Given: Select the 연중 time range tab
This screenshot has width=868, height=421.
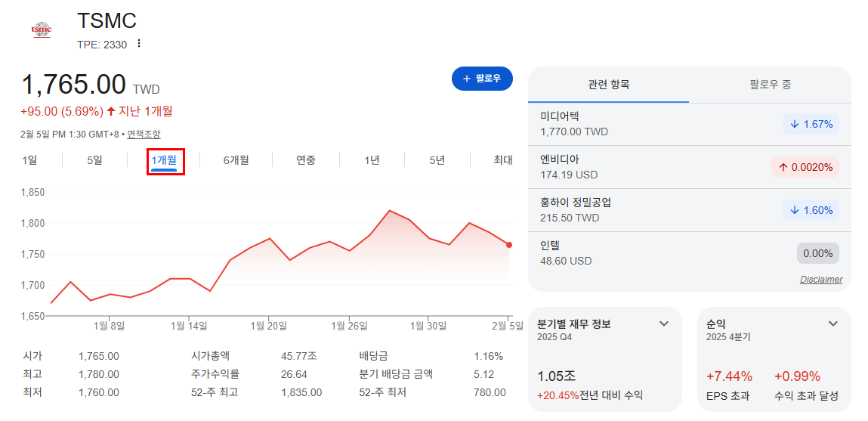Looking at the screenshot, I should (306, 160).
